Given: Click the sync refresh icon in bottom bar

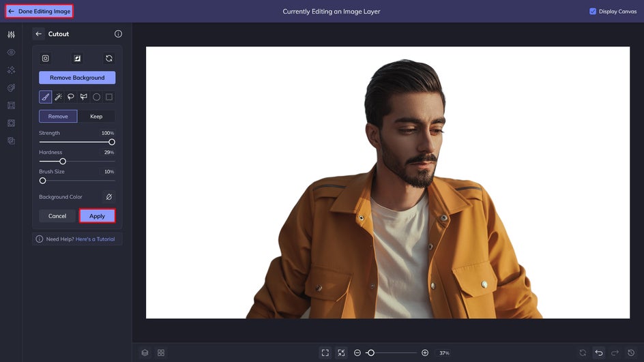Looking at the screenshot, I should [583, 353].
